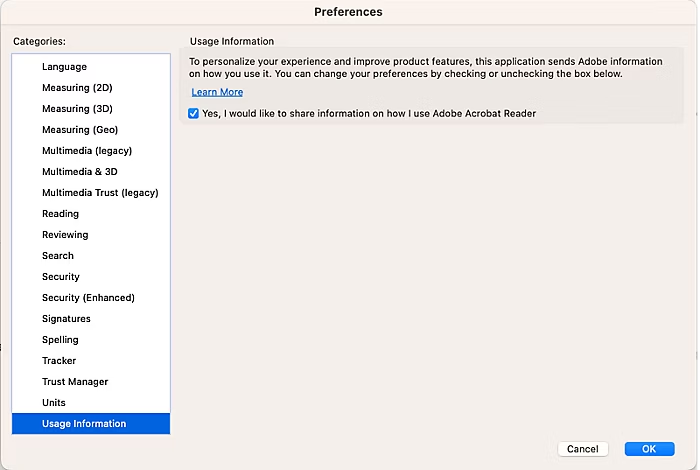The width and height of the screenshot is (700, 470).
Task: Click the OK button
Action: (649, 449)
